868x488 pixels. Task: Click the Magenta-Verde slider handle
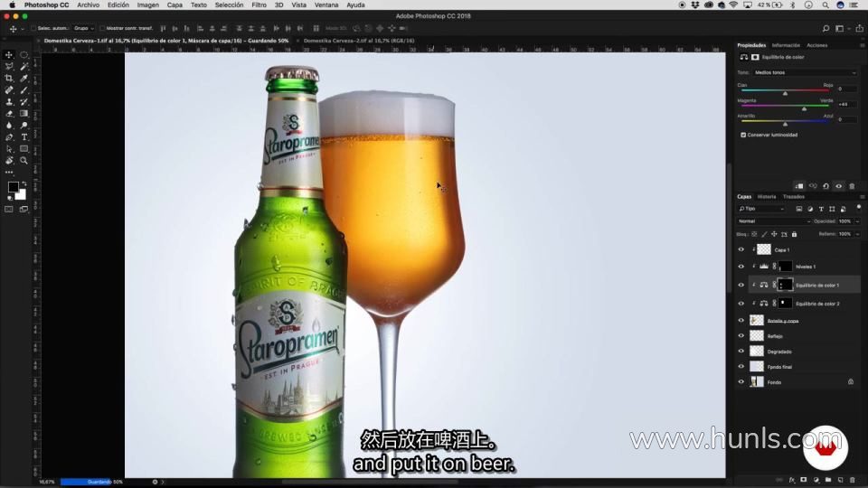(x=805, y=108)
